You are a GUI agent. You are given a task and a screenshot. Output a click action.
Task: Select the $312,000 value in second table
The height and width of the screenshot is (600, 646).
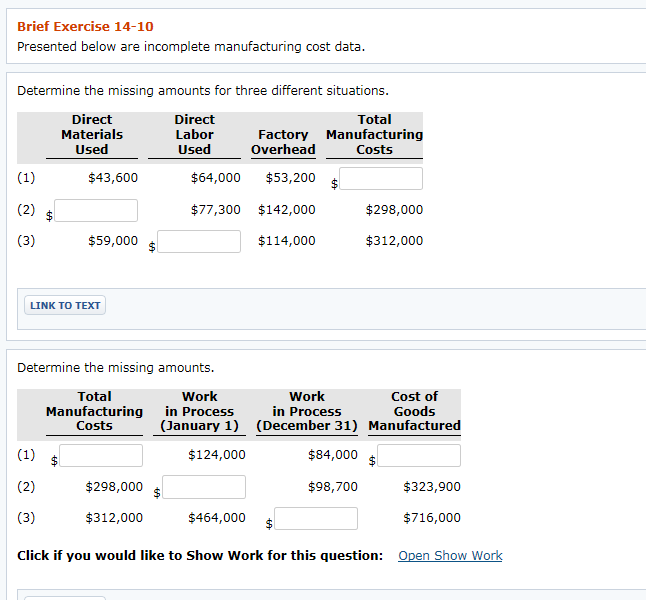(x=114, y=518)
